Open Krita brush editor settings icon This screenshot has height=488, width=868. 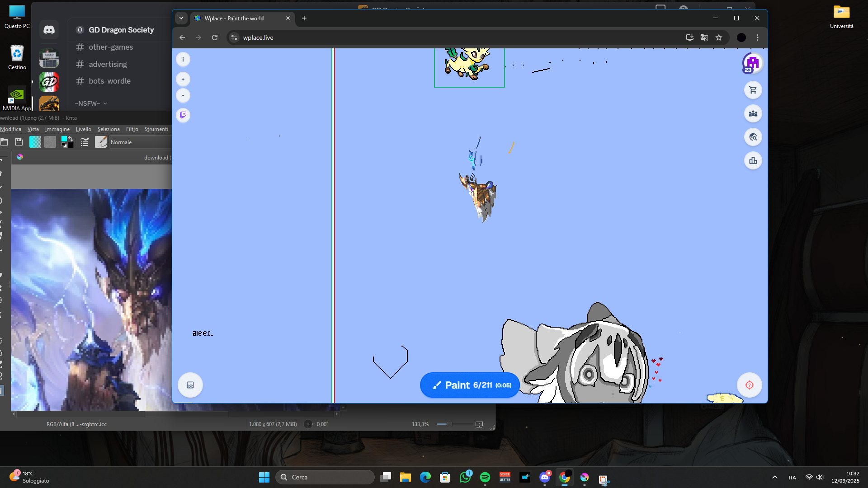(85, 142)
